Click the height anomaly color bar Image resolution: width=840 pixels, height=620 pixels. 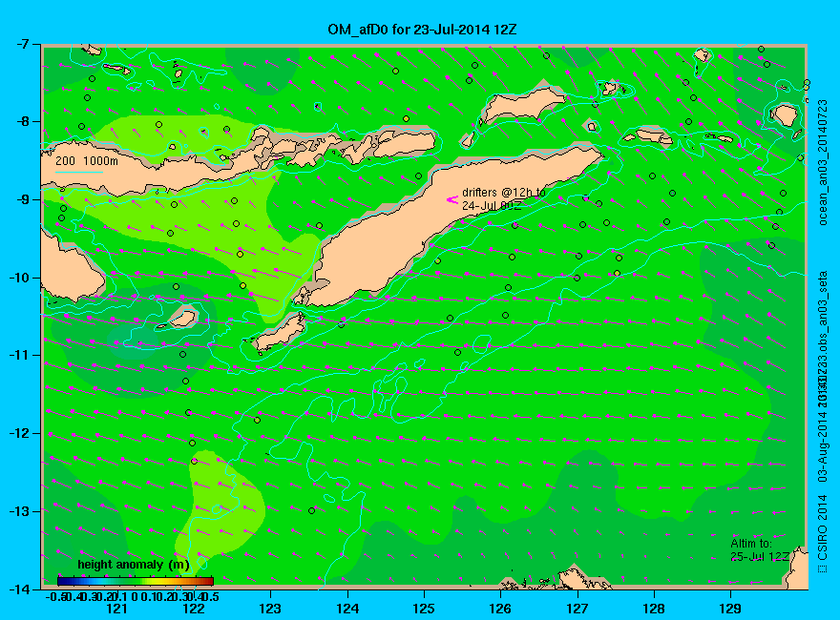(x=136, y=581)
